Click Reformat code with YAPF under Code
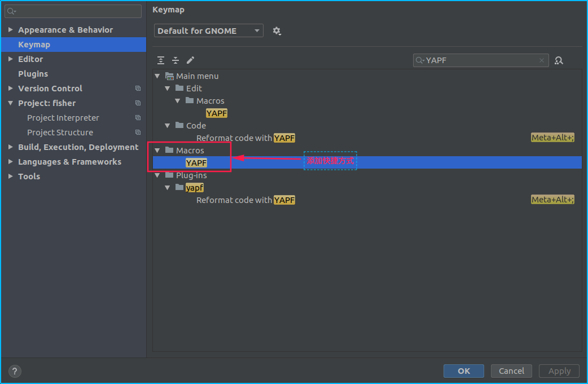Viewport: 588px width, 384px height. pyautogui.click(x=245, y=138)
